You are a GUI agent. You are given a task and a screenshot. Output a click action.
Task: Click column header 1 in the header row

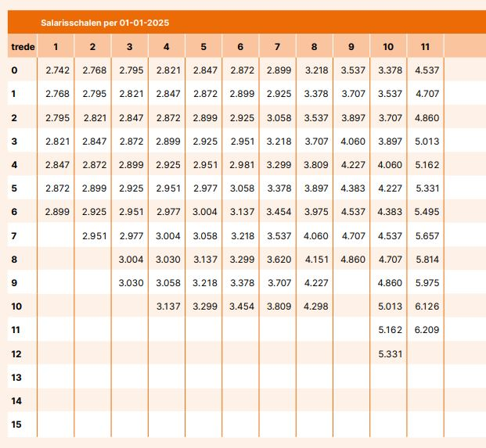pyautogui.click(x=56, y=47)
